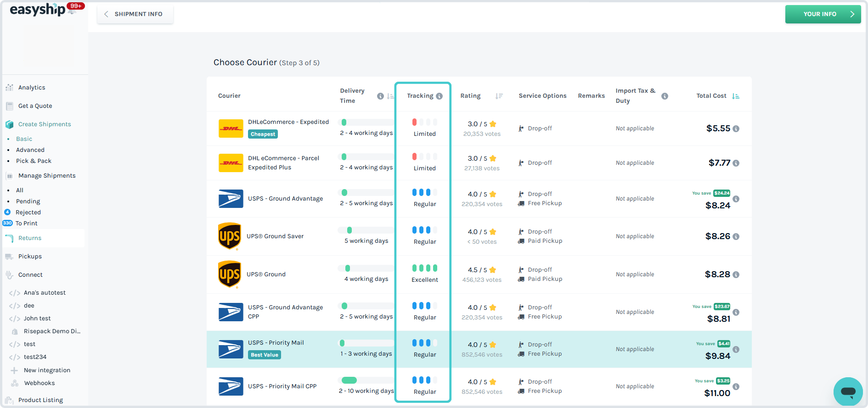Screen dimensions: 868x408
Task: Open test234 integration
Action: 35,357
